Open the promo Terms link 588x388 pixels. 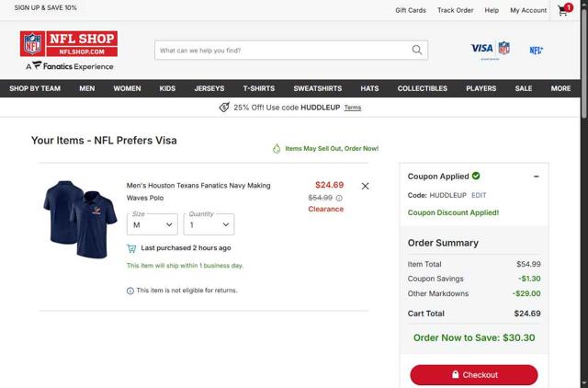(x=353, y=108)
